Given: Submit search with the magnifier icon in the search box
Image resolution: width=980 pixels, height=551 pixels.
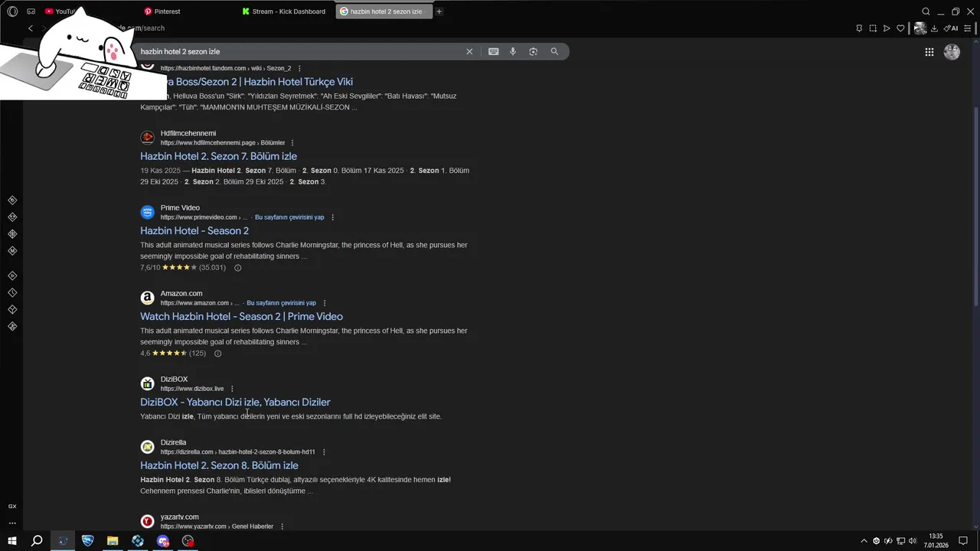Looking at the screenshot, I should tap(554, 51).
